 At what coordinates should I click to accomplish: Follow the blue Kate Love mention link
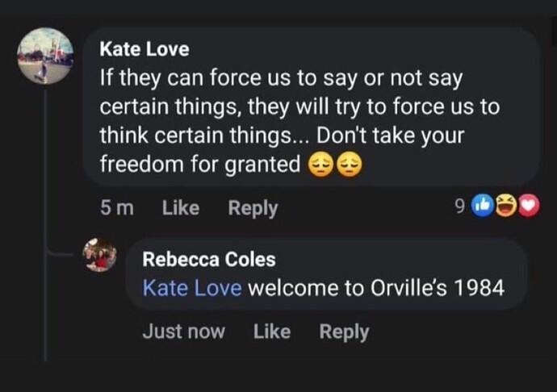[192, 288]
